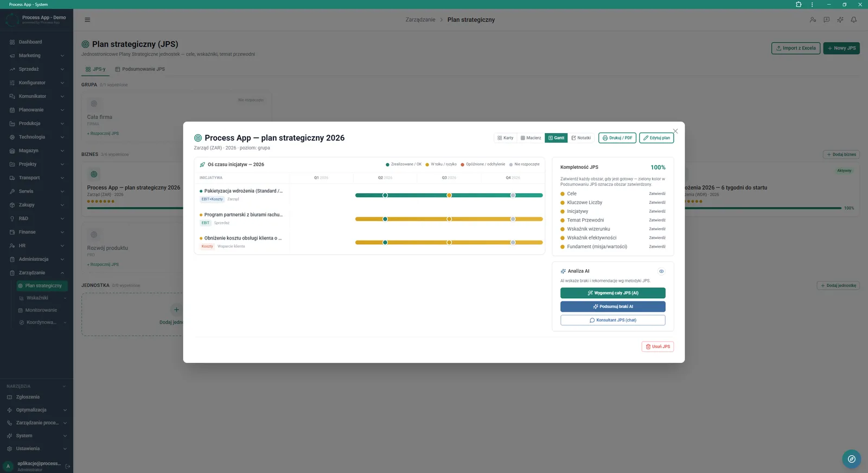Click the AI sparkle icon in top bar
This screenshot has height=473, width=868.
(x=840, y=20)
